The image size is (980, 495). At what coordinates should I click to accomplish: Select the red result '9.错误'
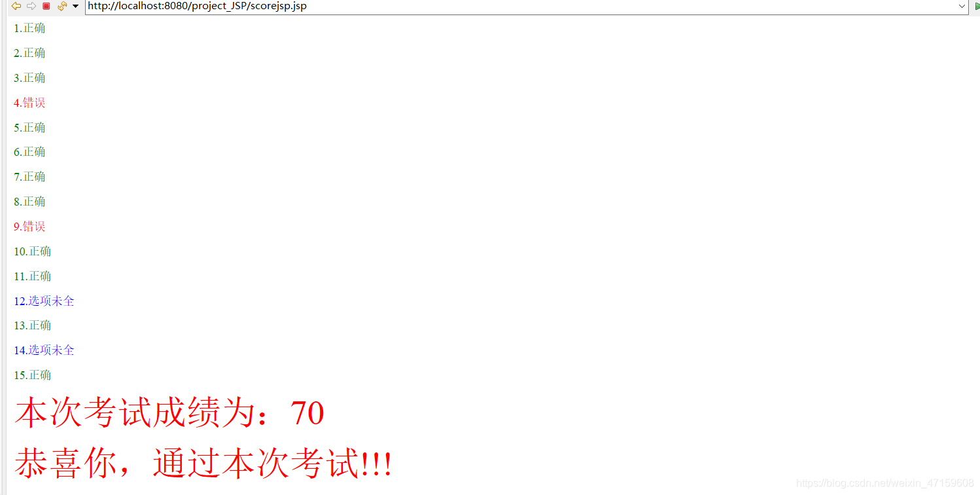[30, 227]
